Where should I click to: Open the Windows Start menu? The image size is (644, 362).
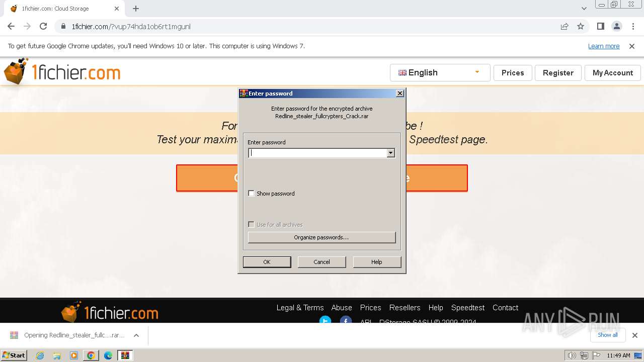pyautogui.click(x=14, y=355)
